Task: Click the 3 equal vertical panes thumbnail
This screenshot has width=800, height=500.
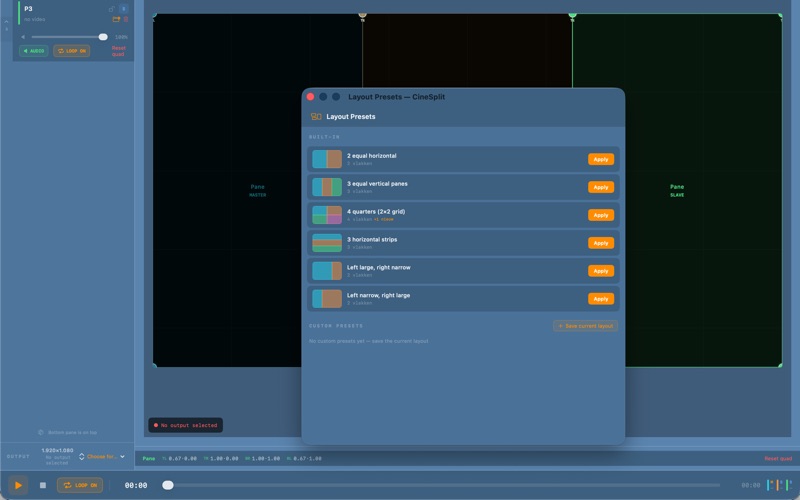Action: click(327, 187)
